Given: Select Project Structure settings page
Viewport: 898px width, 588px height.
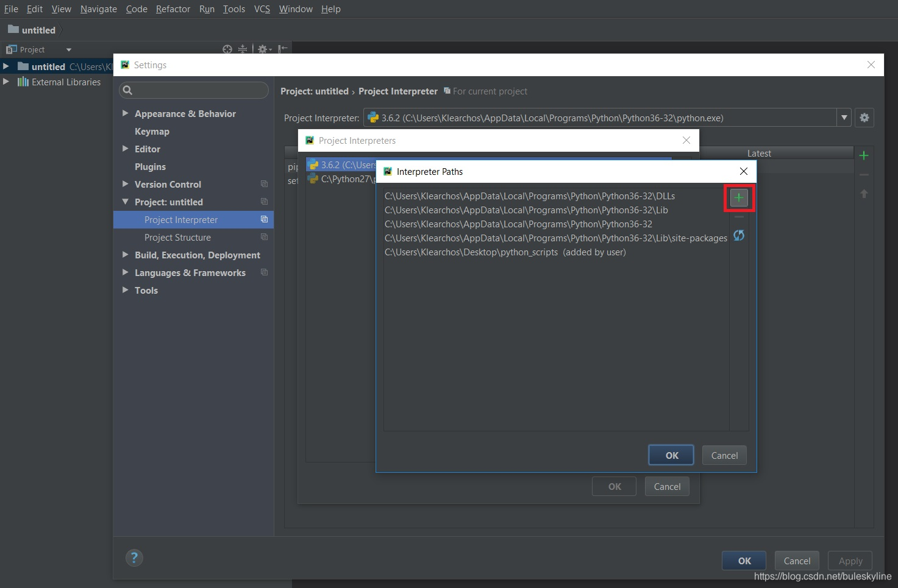Looking at the screenshot, I should coord(177,238).
